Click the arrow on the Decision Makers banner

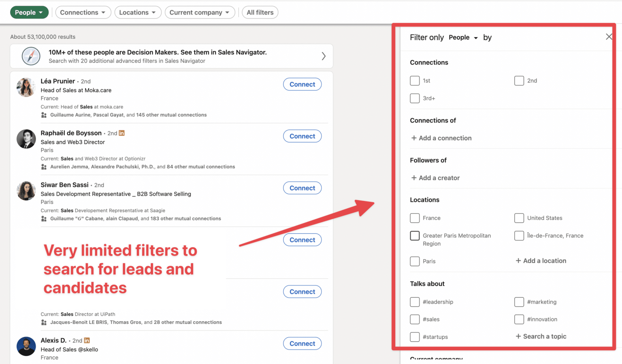[x=324, y=56]
